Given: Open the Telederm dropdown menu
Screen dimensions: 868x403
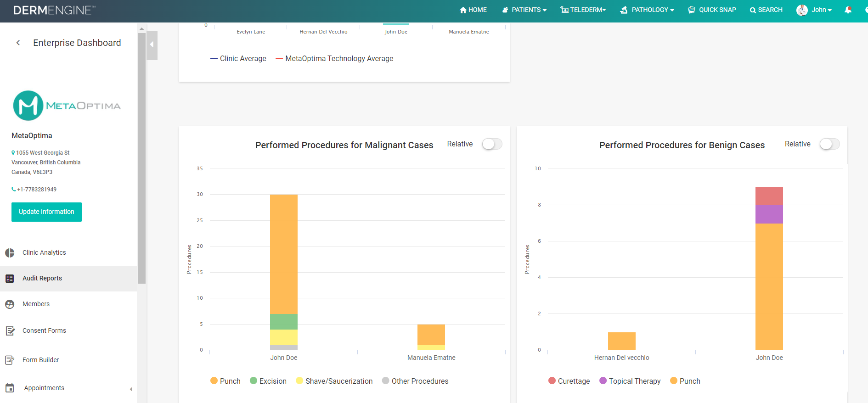Looking at the screenshot, I should click(x=583, y=10).
